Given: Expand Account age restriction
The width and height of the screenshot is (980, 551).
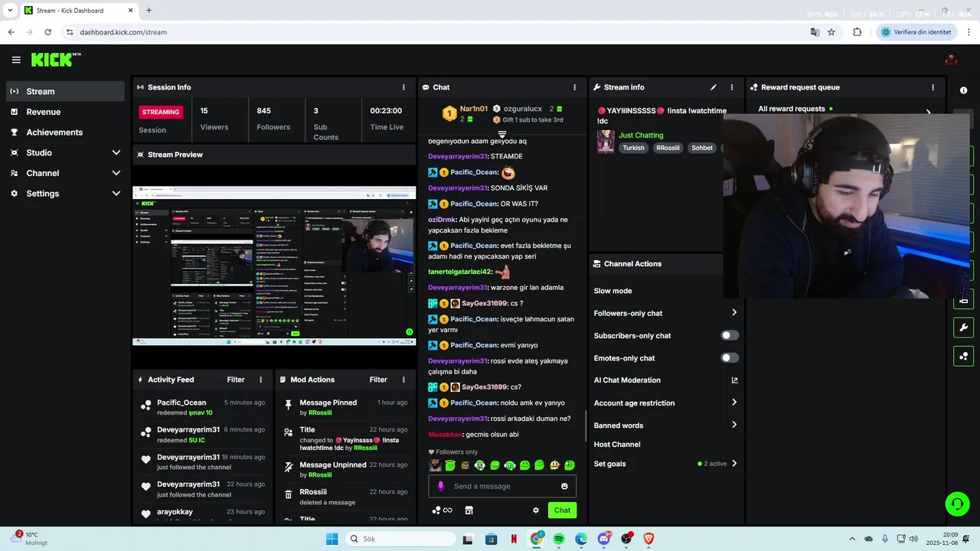Looking at the screenshot, I should tap(666, 403).
